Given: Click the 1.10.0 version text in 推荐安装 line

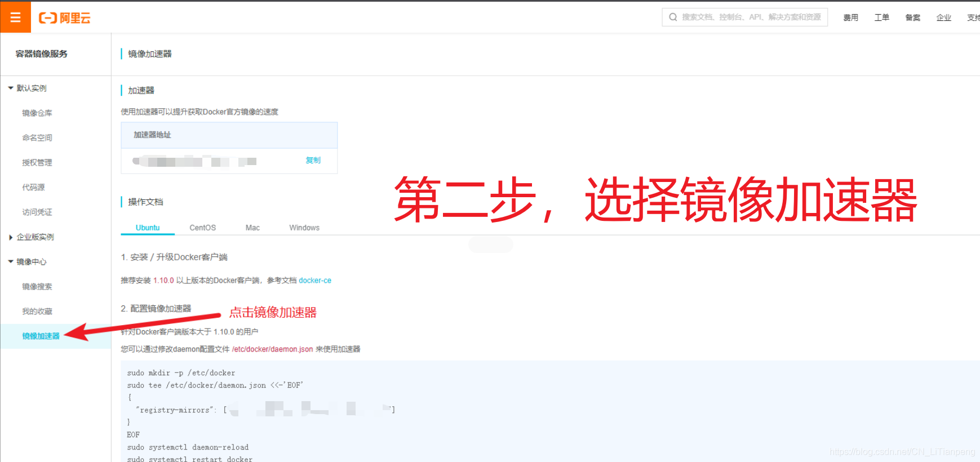Looking at the screenshot, I should [163, 280].
